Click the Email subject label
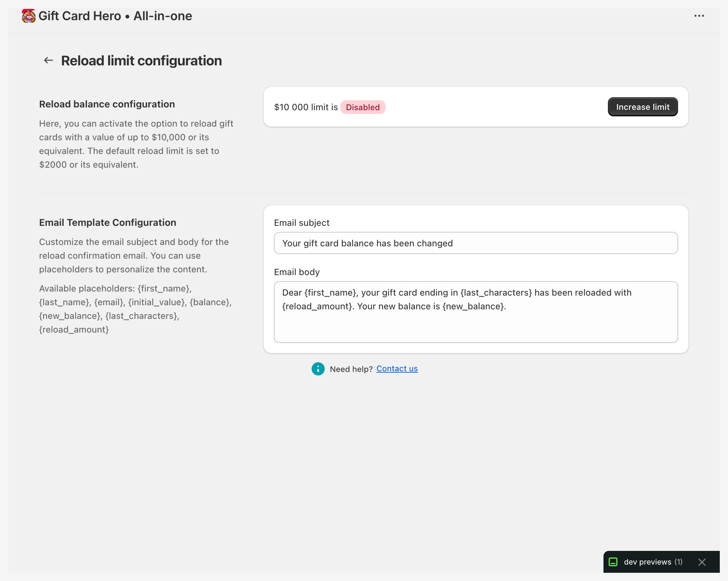The width and height of the screenshot is (728, 581). (x=302, y=223)
